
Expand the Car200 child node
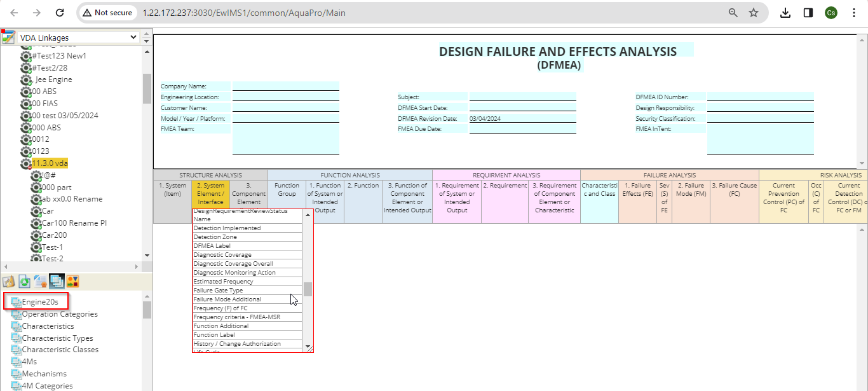point(36,235)
